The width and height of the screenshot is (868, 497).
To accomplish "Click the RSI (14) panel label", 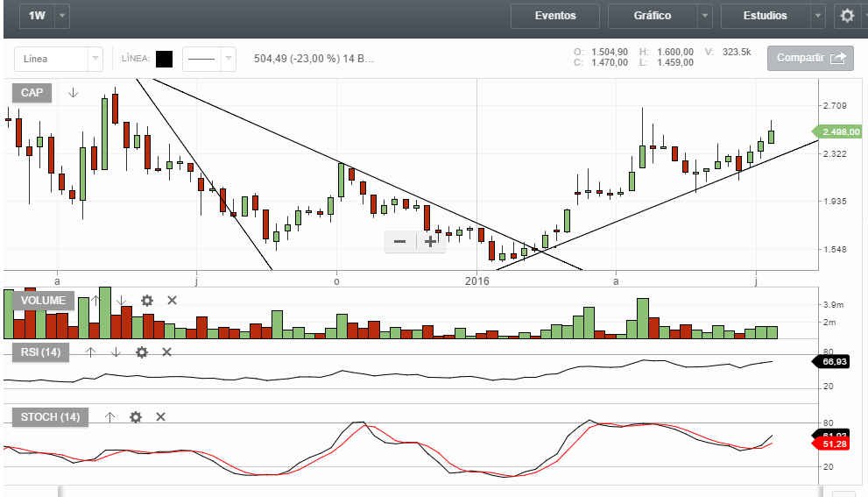I will tap(41, 351).
